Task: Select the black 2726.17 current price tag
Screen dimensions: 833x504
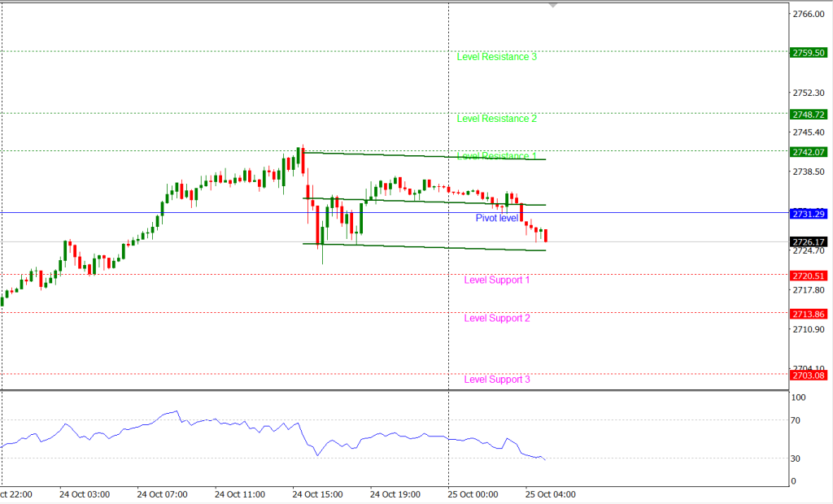Action: tap(809, 241)
